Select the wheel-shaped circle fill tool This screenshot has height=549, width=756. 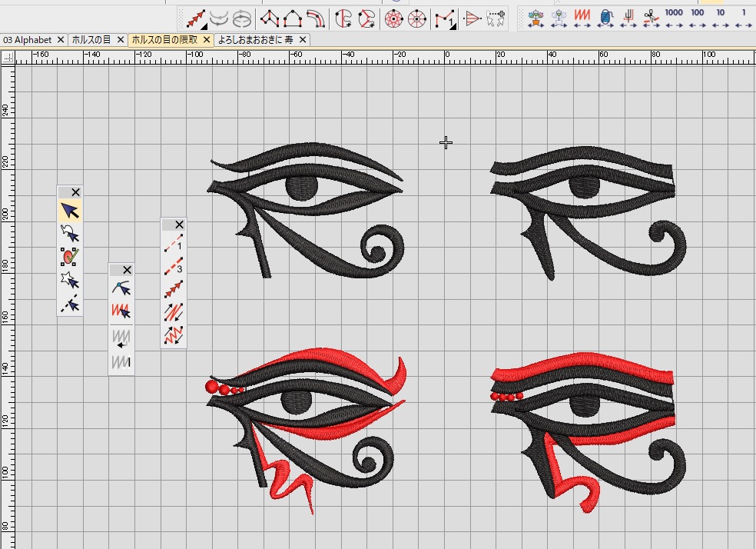[x=416, y=18]
